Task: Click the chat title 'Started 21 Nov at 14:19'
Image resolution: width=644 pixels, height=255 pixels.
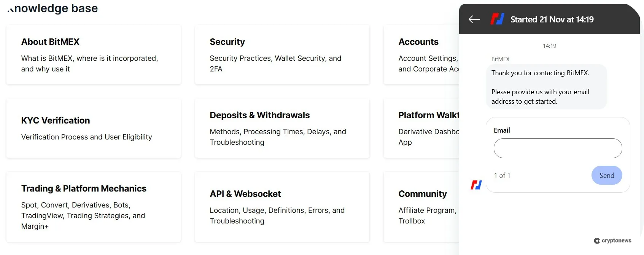Action: point(552,19)
